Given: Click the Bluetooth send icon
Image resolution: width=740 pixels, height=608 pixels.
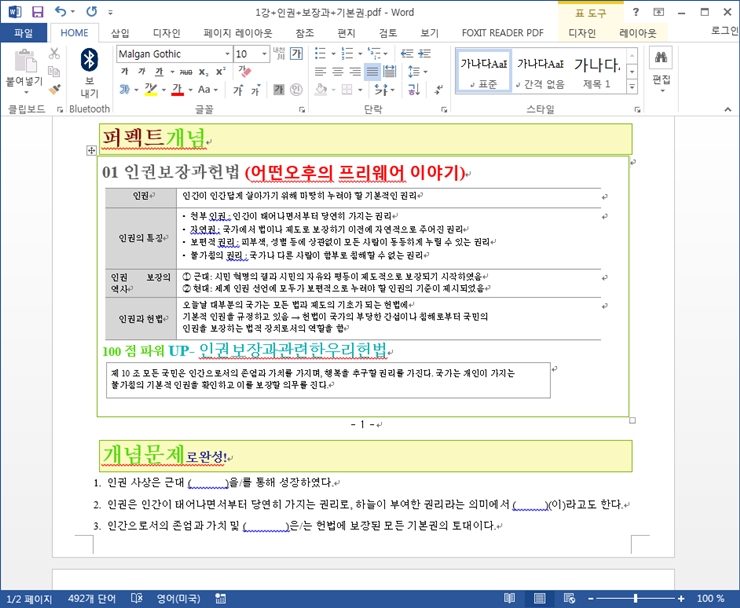Looking at the screenshot, I should pyautogui.click(x=89, y=60).
